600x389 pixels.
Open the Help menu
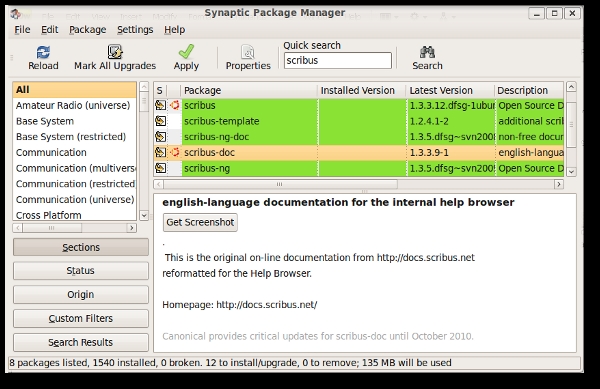(174, 29)
